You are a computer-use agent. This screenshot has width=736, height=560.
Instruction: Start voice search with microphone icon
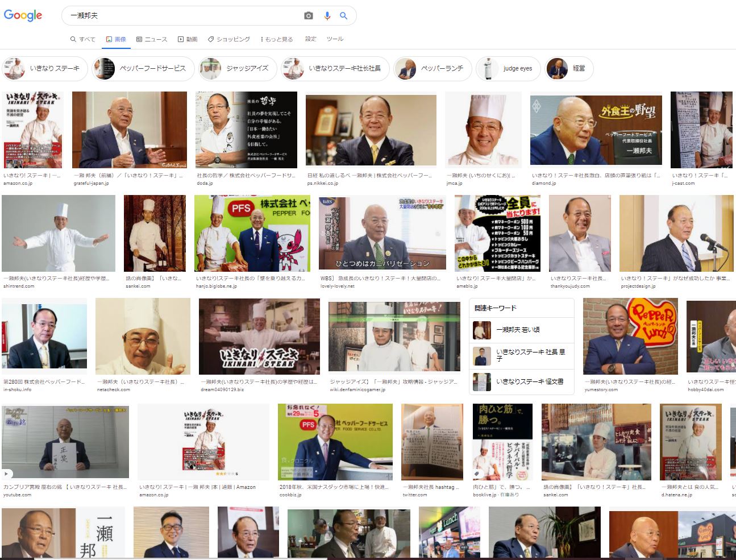point(327,16)
